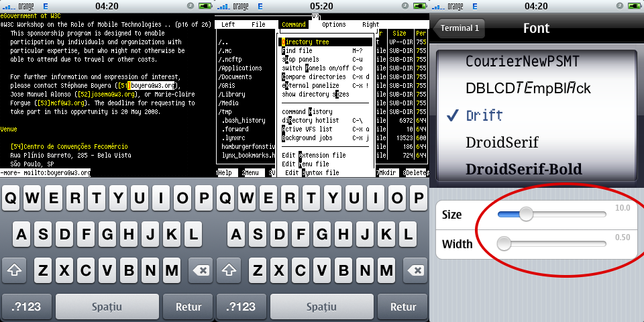This screenshot has height=322, width=644.
Task: Tap G key on Lynx screen keyboard
Action: coord(107,234)
